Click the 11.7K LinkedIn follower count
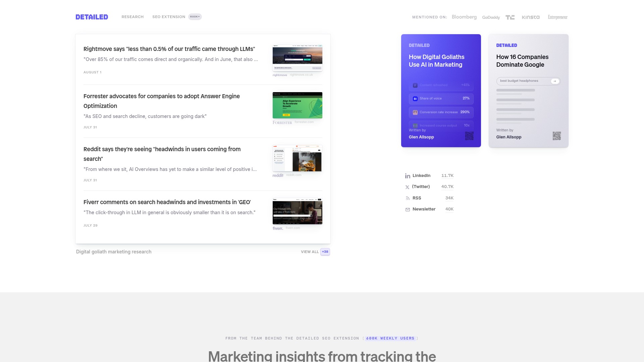 447,176
